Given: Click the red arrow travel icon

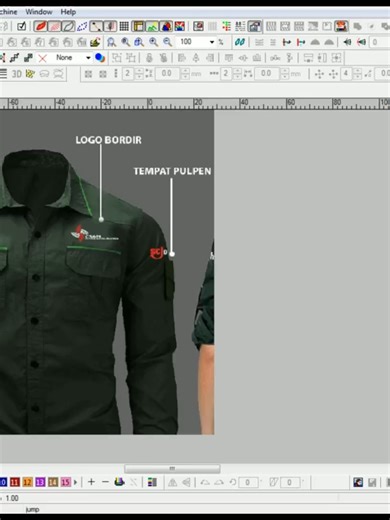Looking at the screenshot, I should pyautogui.click(x=301, y=42).
